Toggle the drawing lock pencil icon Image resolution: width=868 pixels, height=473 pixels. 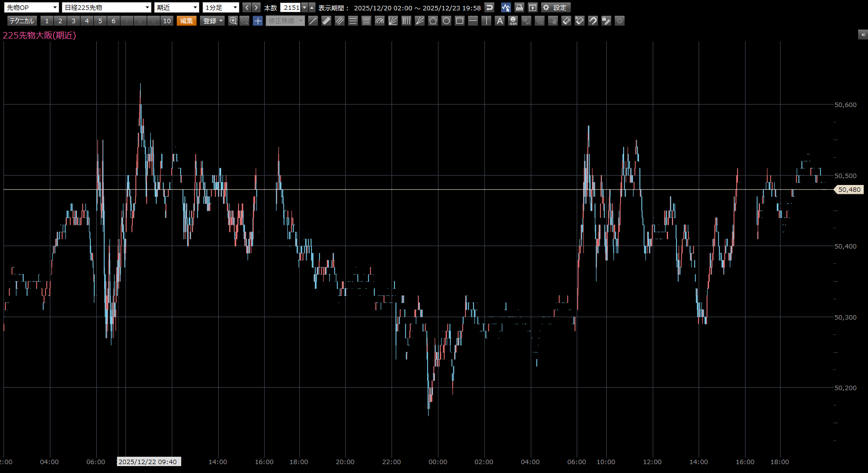click(606, 21)
